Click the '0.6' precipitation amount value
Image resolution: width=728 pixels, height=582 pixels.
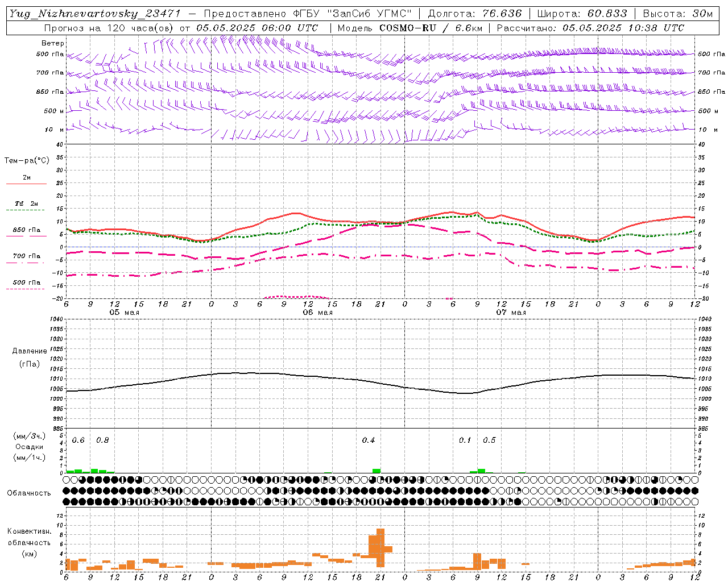78,440
